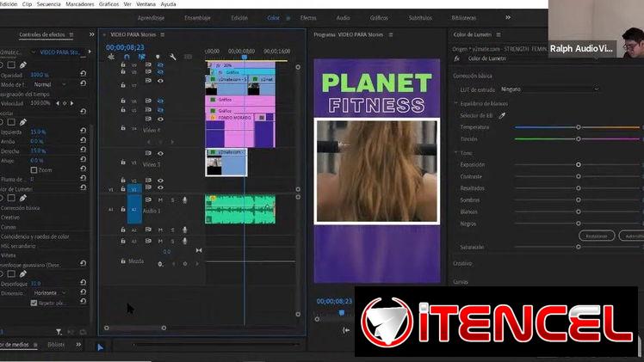Click sync lock icon on track V6

click(x=148, y=101)
